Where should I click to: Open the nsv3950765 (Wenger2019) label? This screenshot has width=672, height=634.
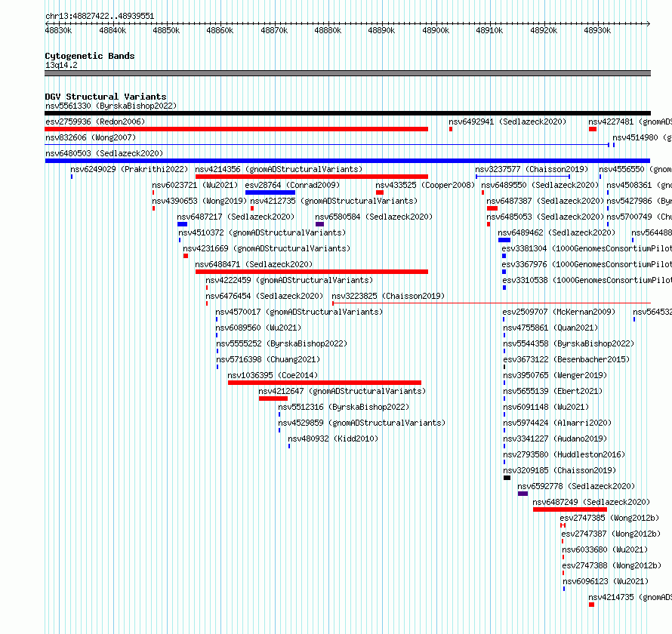pos(555,375)
